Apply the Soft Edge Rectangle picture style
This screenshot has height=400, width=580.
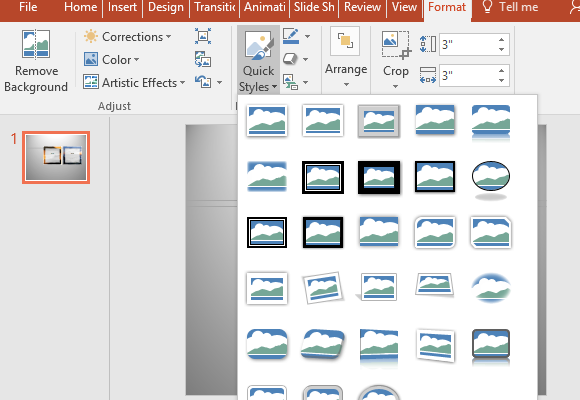(267, 176)
